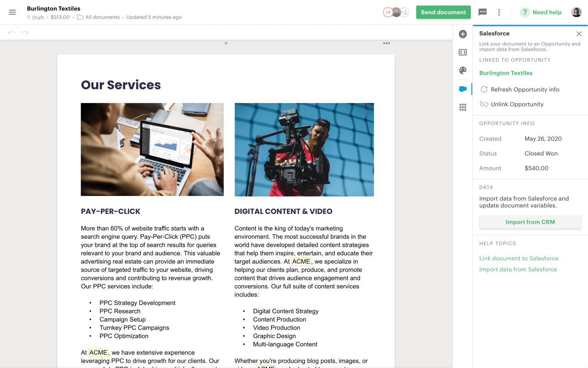588x368 pixels.
Task: Click Import from CRM
Action: (x=530, y=222)
